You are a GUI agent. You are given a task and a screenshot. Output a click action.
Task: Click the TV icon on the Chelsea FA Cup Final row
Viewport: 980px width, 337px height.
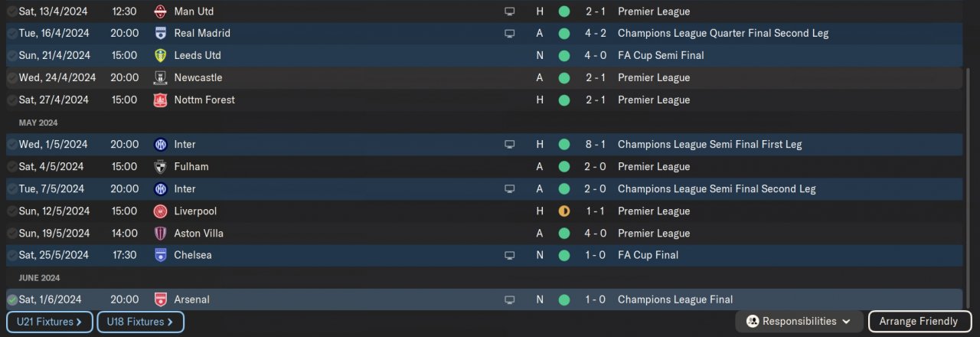pos(510,255)
